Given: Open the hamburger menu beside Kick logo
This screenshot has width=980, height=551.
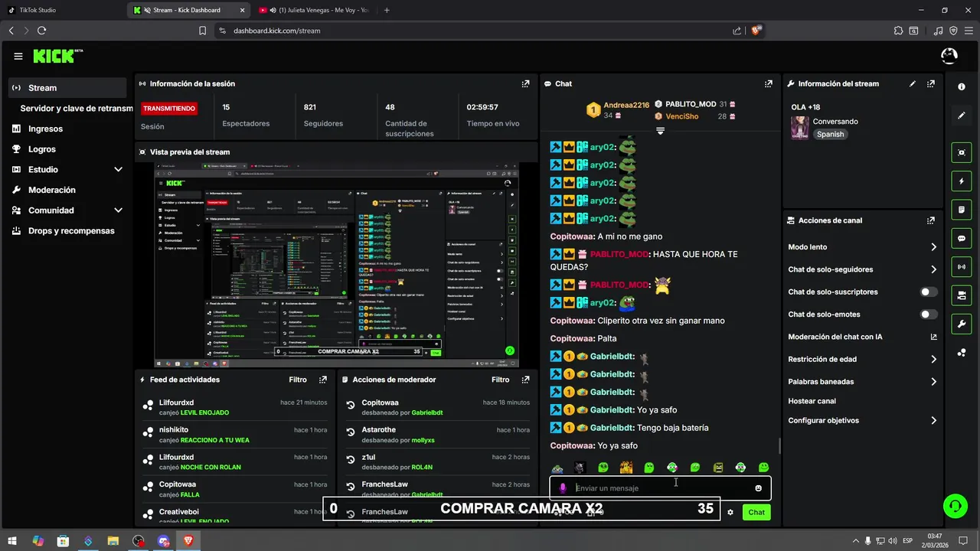Looking at the screenshot, I should [x=18, y=56].
